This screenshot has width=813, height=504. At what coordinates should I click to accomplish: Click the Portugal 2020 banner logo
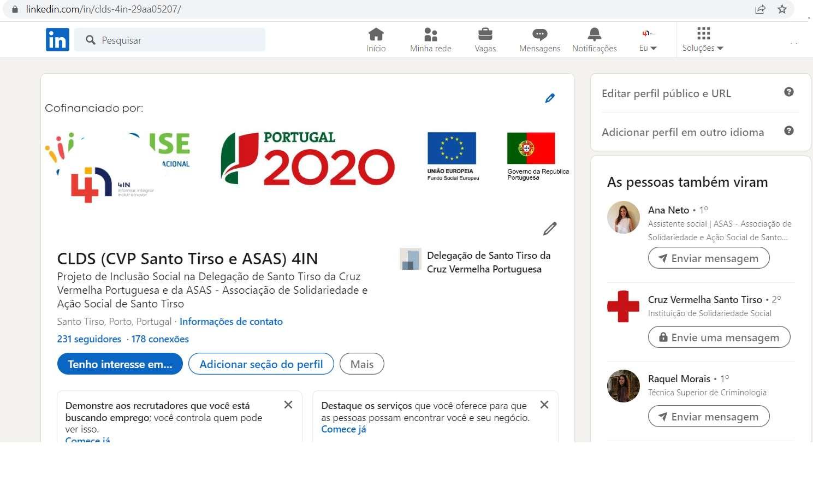(x=307, y=158)
